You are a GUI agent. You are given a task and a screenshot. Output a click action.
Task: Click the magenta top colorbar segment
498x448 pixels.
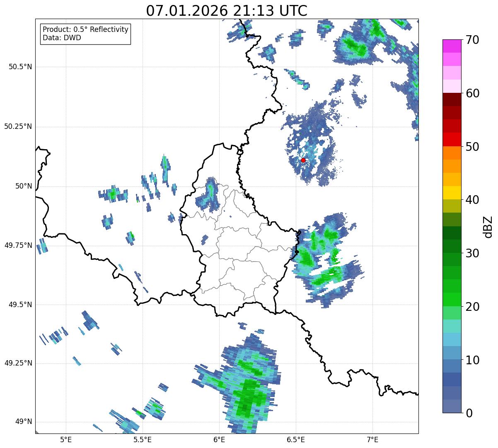(452, 46)
